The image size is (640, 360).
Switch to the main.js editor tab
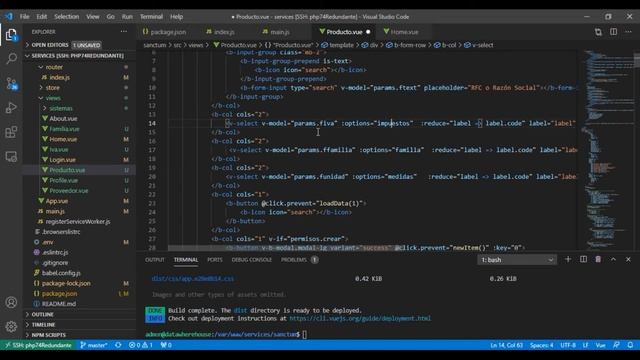coord(280,32)
